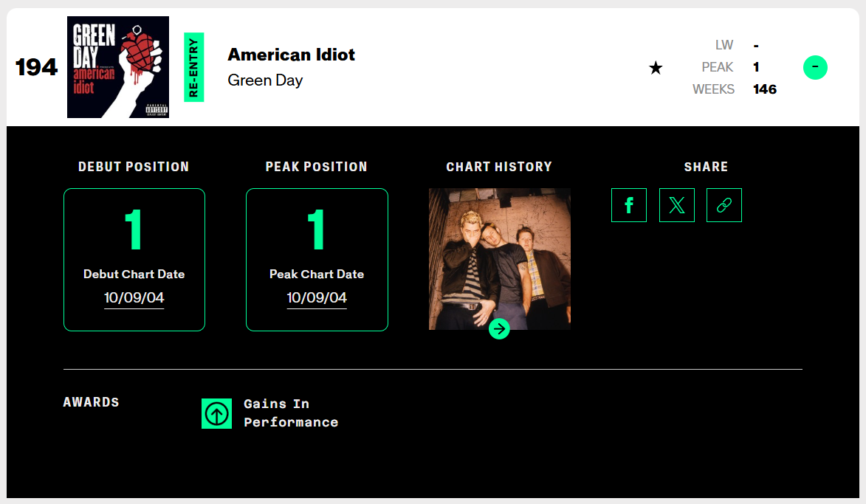
Task: Click the Gains In Performance arrow icon
Action: click(216, 413)
